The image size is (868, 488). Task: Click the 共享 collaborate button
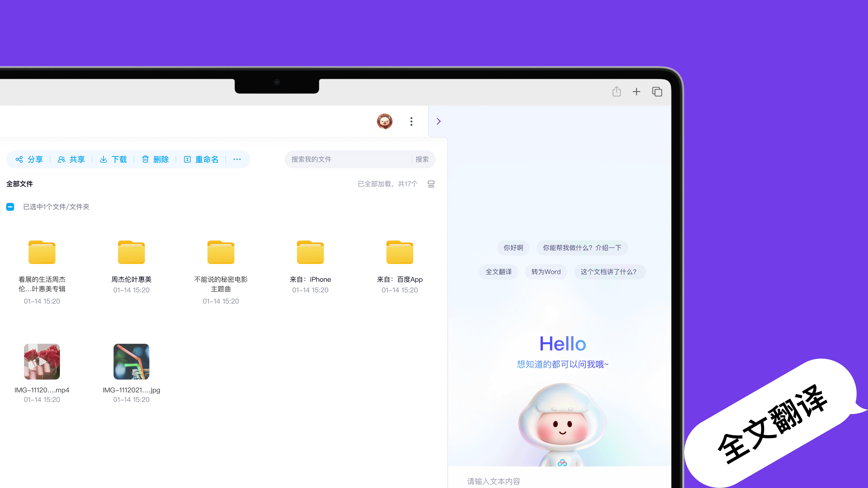[71, 159]
